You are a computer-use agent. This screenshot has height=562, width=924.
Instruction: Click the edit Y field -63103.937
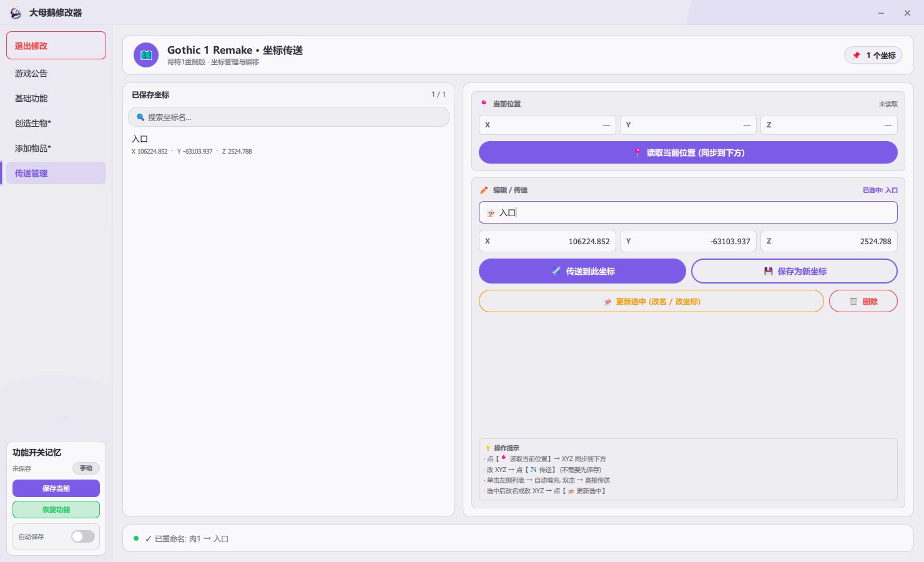coord(688,241)
